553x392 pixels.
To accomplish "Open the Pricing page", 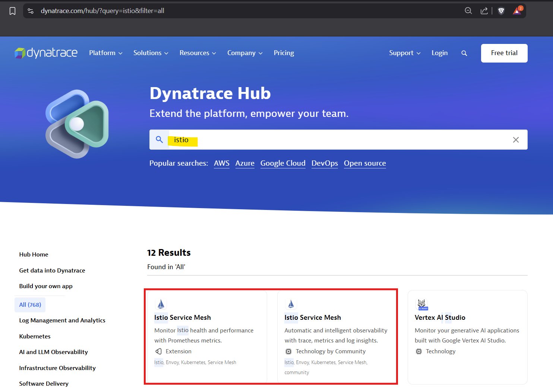I will [284, 53].
